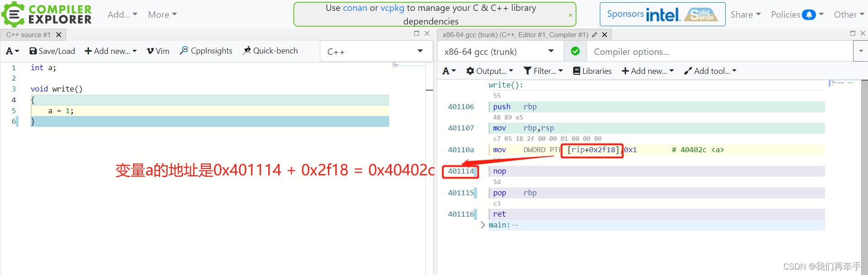Close the source editor pane

tap(427, 33)
